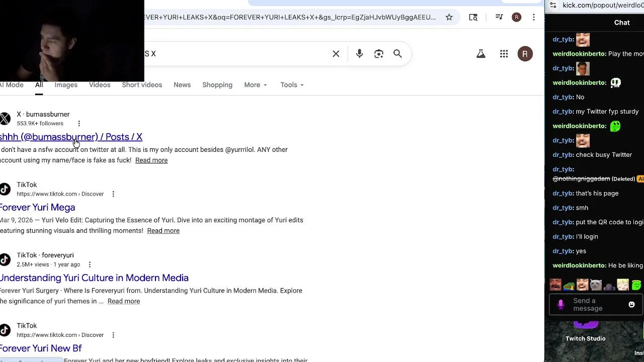Click the '2.5M+ views · 1 year ago' text
644x362 pixels.
coord(48,264)
